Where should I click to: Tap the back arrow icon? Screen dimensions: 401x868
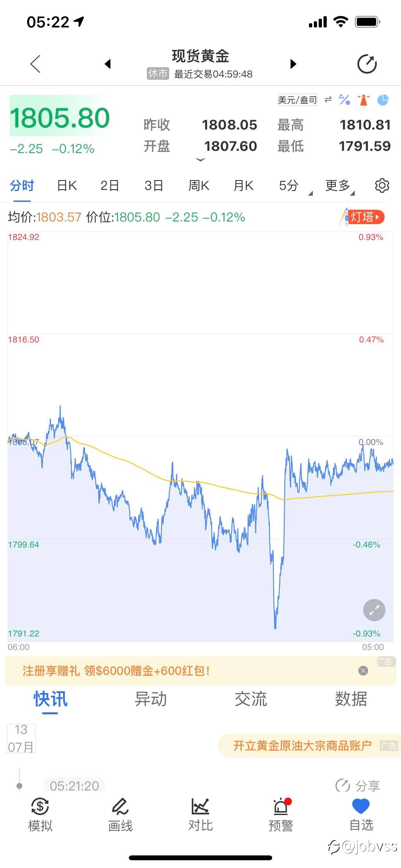point(36,64)
